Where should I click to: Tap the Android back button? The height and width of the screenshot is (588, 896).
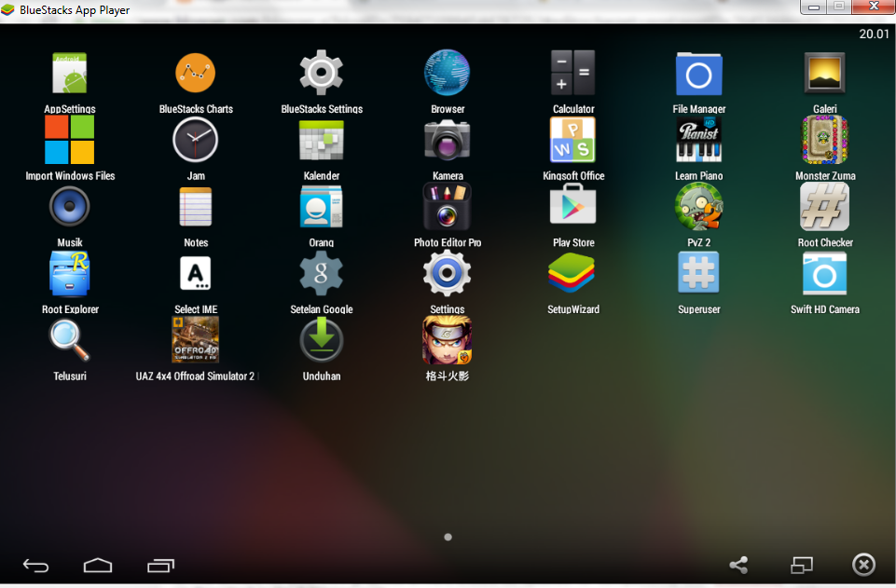point(35,566)
